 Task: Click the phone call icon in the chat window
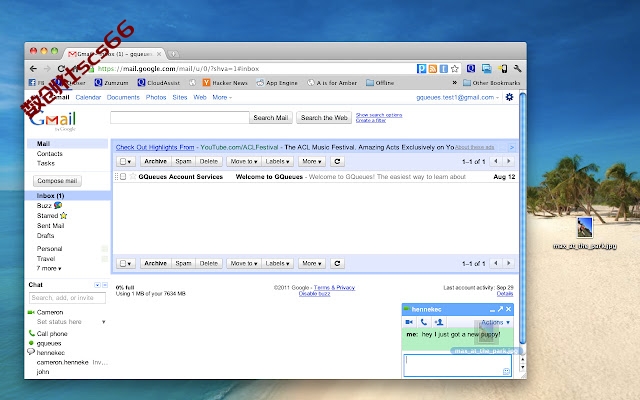tap(424, 322)
